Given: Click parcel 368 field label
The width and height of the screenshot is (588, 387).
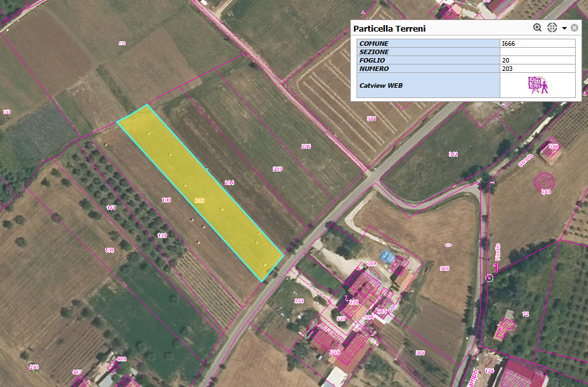Looking at the screenshot, I should [x=444, y=268].
